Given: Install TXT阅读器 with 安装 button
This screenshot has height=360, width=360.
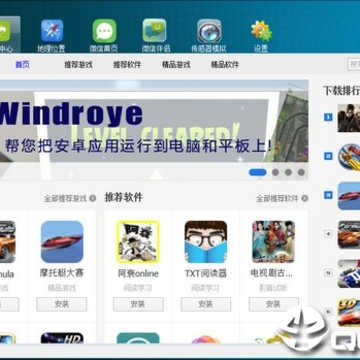Looking at the screenshot, I should coord(206,304).
